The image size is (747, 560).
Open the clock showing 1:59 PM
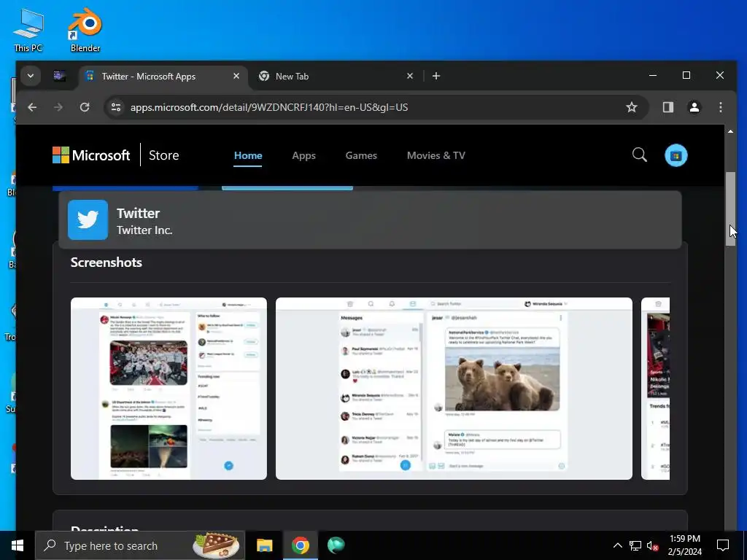[684, 545]
